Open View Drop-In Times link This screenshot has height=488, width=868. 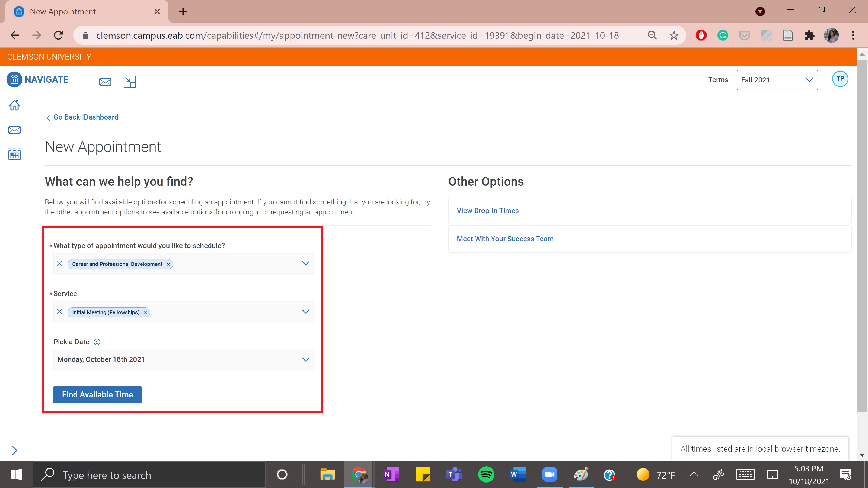[488, 211]
